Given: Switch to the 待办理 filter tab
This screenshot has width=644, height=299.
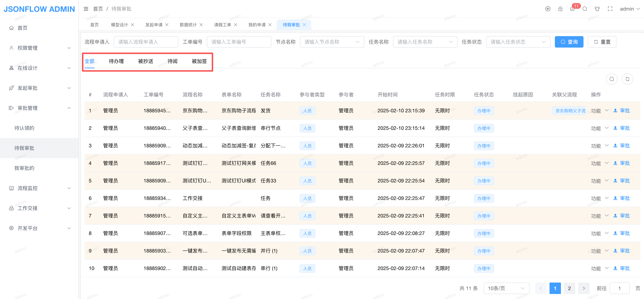Looking at the screenshot, I should (x=116, y=61).
